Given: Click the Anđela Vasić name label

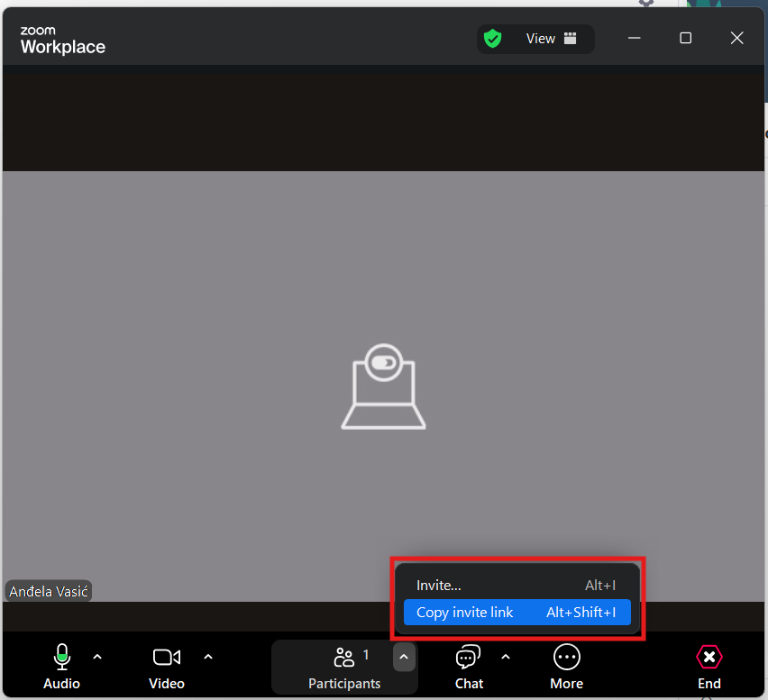Looking at the screenshot, I should [49, 592].
